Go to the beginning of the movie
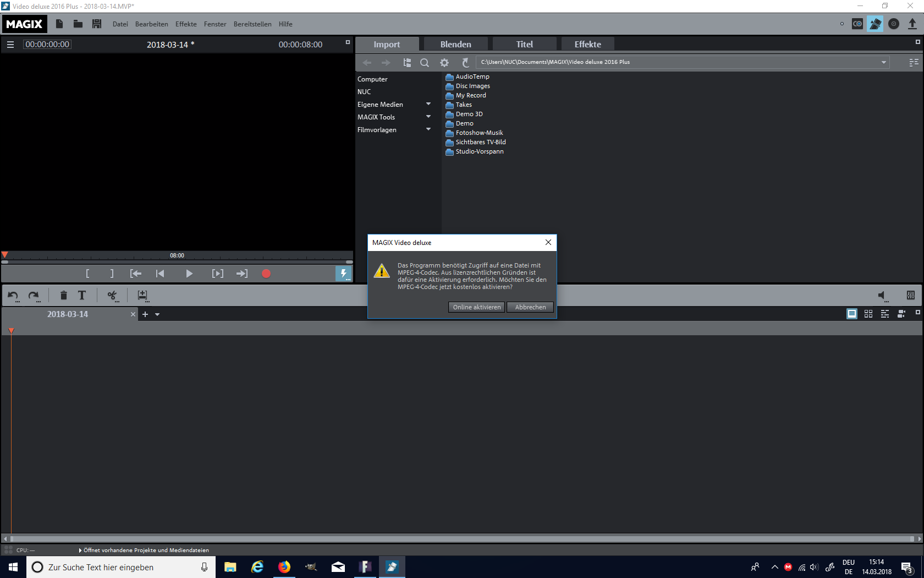 coord(160,274)
